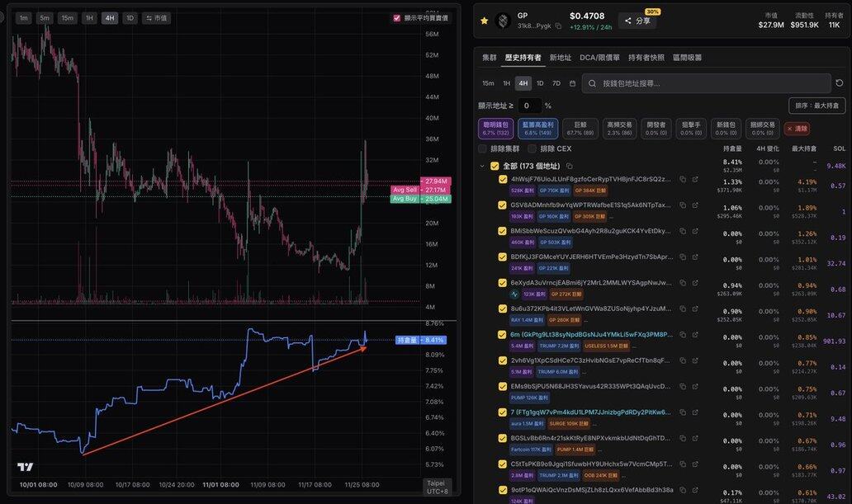Screen dimensions: 852x504
Task: Select the 巨鯨 whale filter chip
Action: [x=580, y=128]
